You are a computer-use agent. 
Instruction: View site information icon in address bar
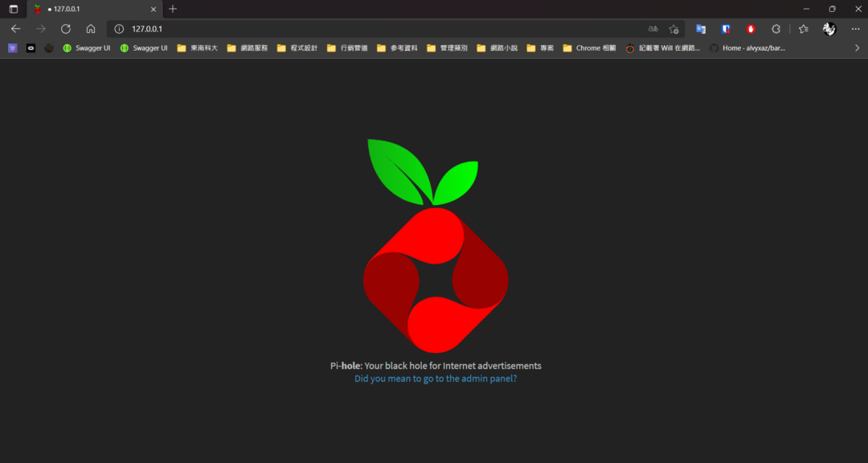pos(118,29)
